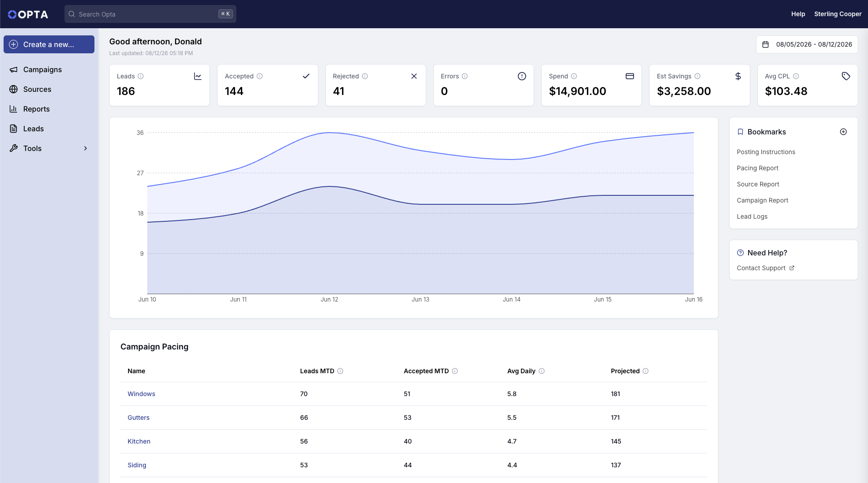Click the info icon next to Accepted
This screenshot has width=868, height=483.
(260, 76)
